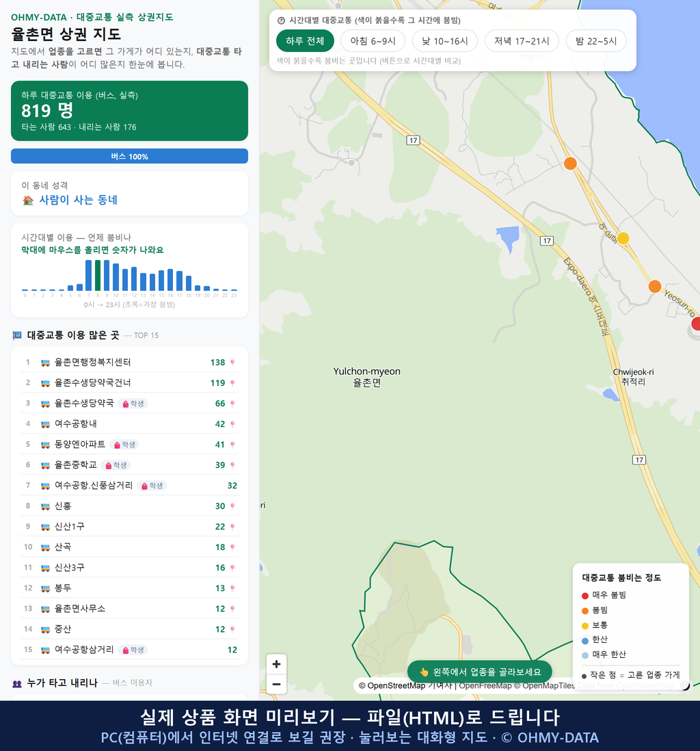Click the 대중교통 이용 많은 곳 heading

pos(72,335)
